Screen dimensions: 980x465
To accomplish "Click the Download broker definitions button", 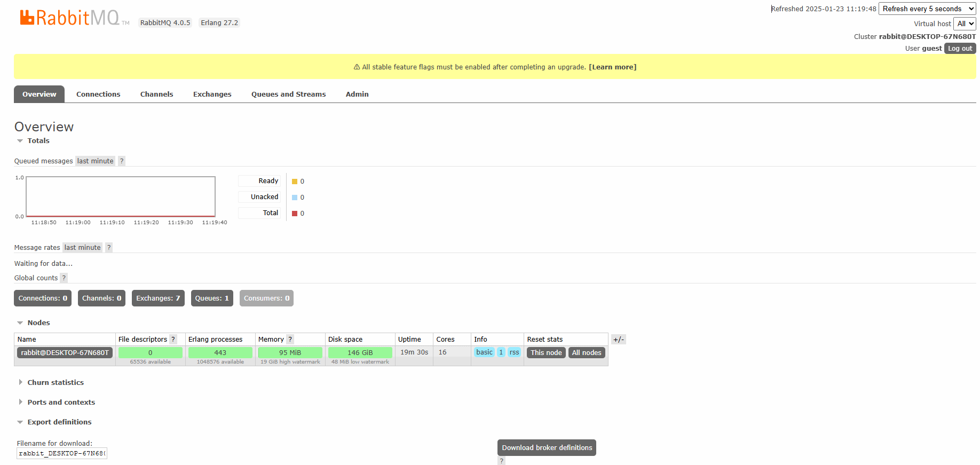I will click(547, 447).
